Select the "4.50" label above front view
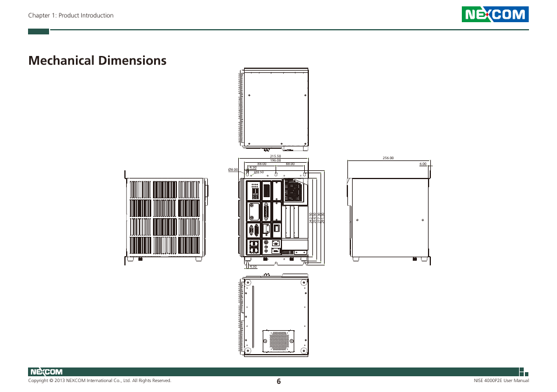The height and width of the screenshot is (392, 557). tap(253, 167)
